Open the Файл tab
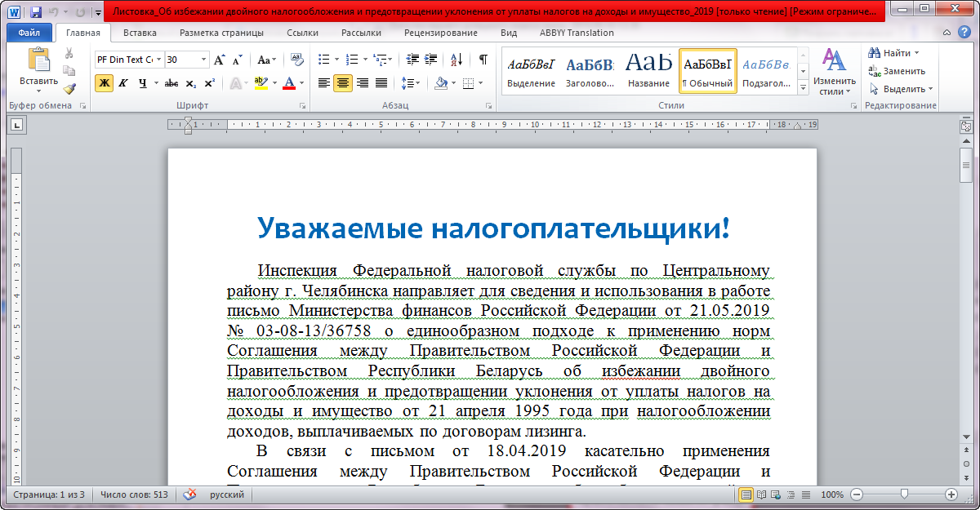 29,33
